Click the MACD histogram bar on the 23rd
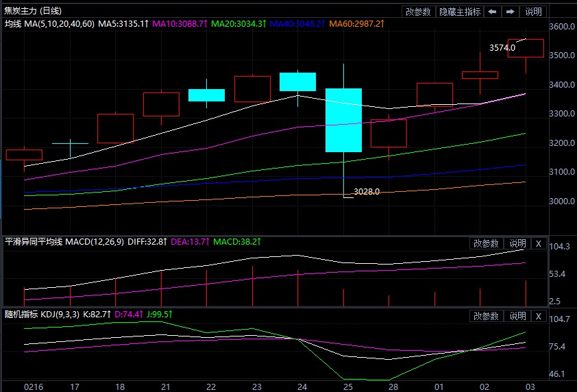 [x=252, y=286]
